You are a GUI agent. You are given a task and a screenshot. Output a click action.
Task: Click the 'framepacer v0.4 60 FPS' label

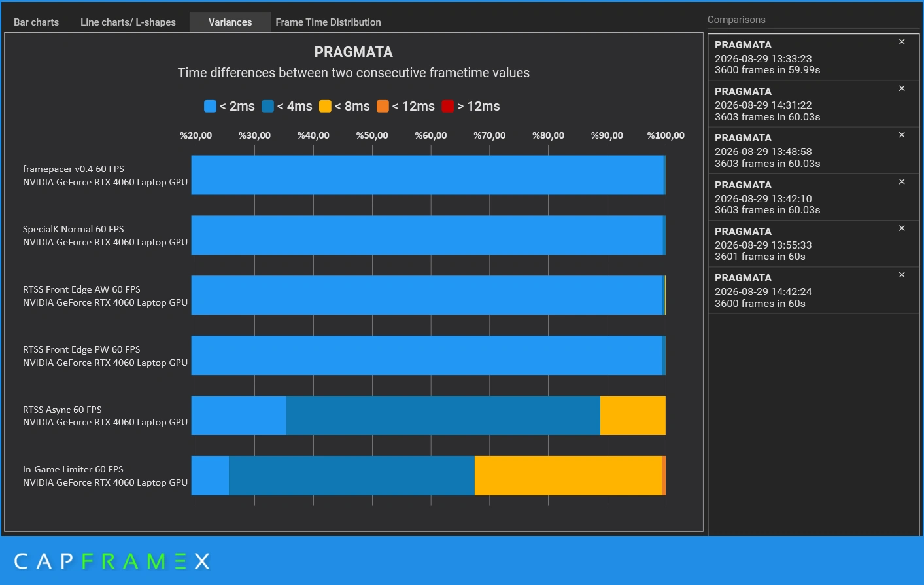[73, 169]
